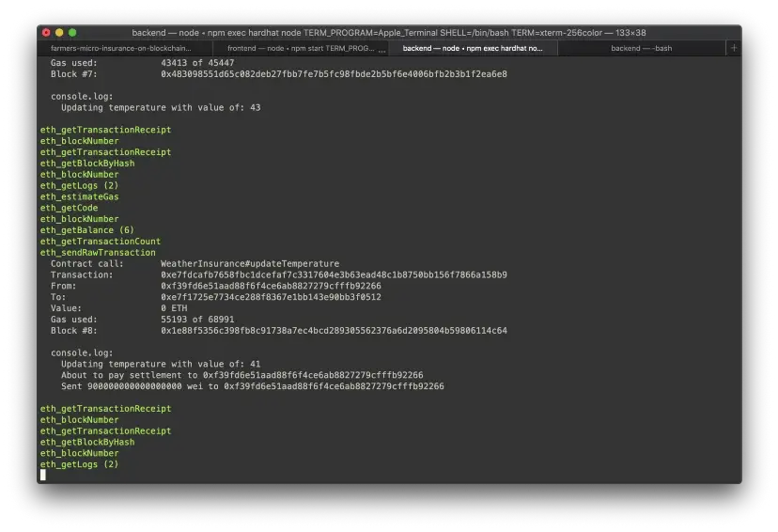Click the window title bar text
This screenshot has width=778, height=532.
pos(388,33)
